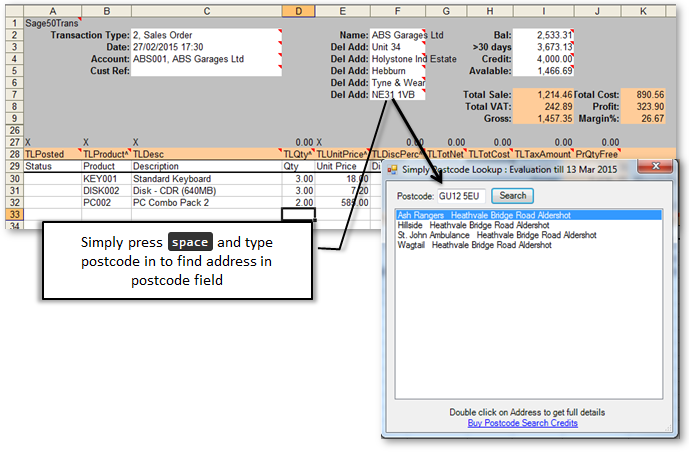The width and height of the screenshot is (689, 453).
Task: Click the Del Add cell Hebburn
Action: (398, 71)
